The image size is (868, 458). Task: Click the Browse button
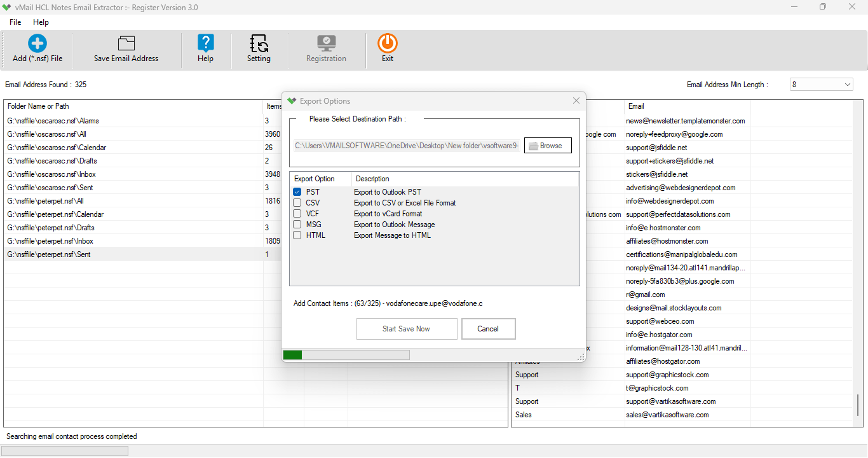tap(548, 146)
